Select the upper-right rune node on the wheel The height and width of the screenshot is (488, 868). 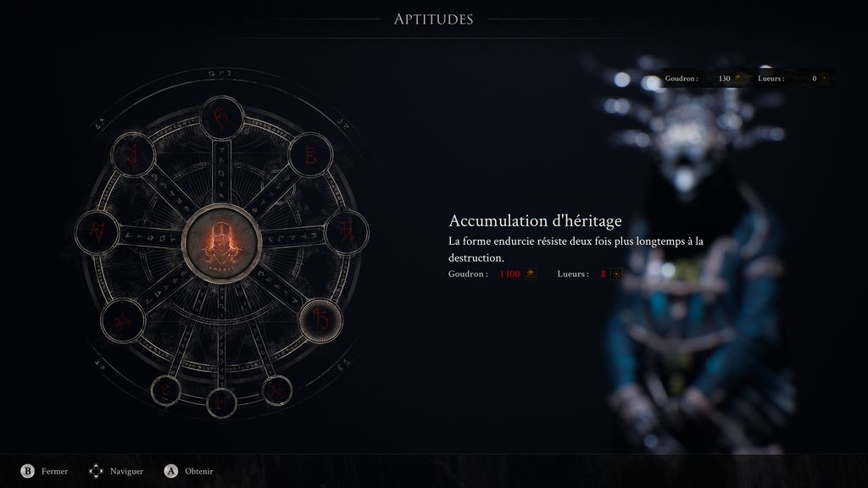[x=310, y=154]
